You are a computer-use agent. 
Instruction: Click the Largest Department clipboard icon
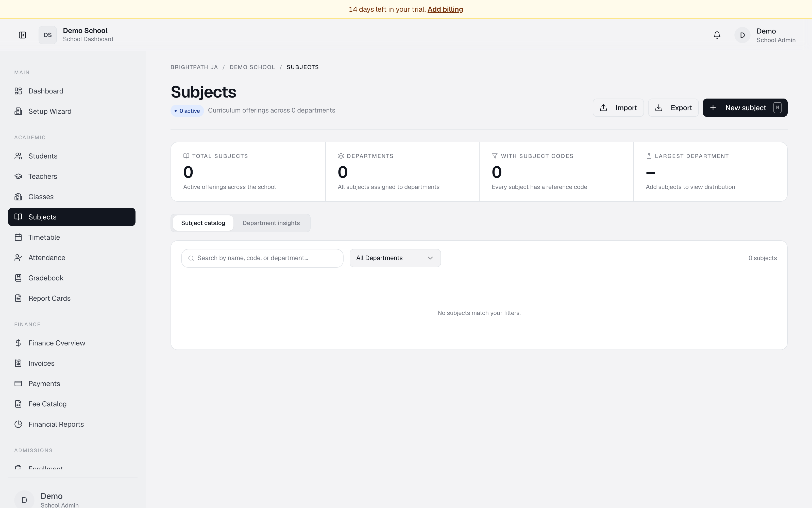coord(649,156)
